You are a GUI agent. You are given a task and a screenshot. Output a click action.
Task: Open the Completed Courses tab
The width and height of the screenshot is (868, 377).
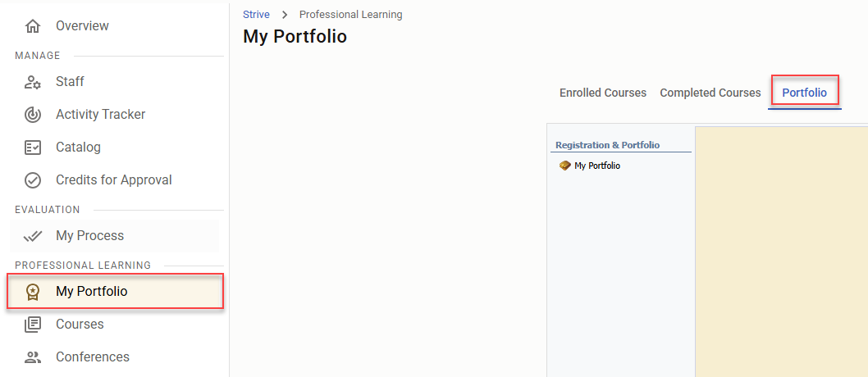710,93
